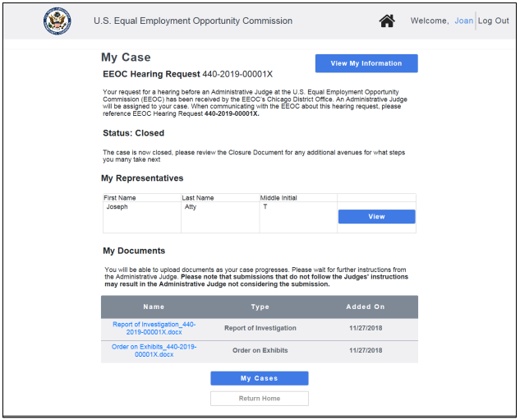Click the Status: Closed heading
Image resolution: width=520 pixels, height=420 pixels.
pos(133,133)
